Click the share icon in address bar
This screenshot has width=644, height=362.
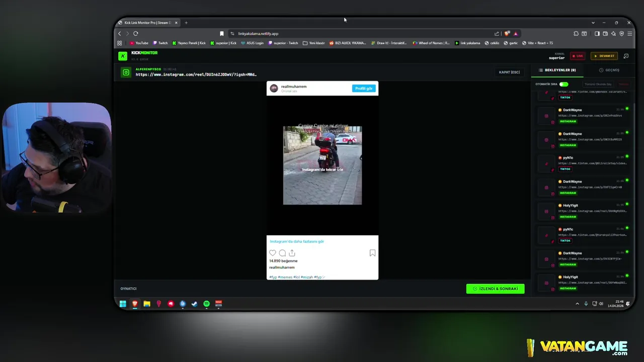click(497, 34)
